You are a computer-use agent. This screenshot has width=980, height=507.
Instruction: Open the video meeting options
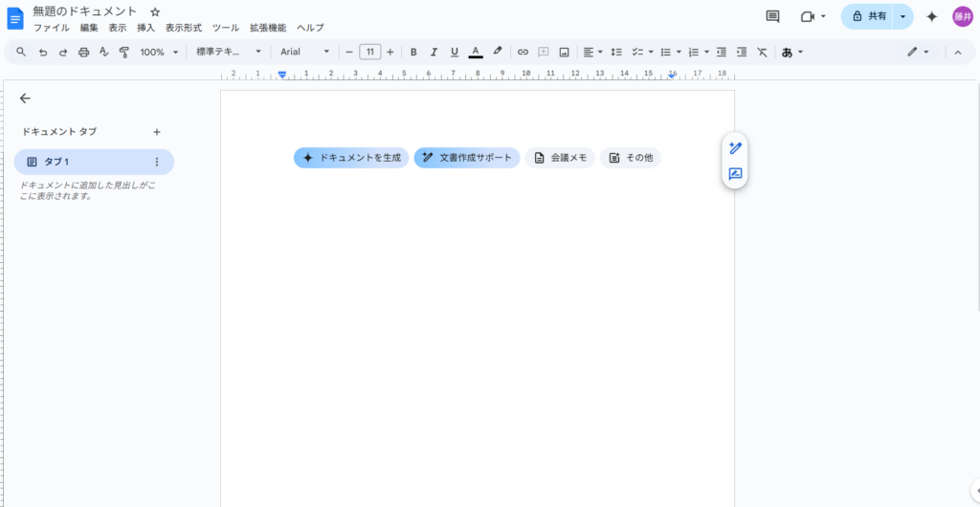click(x=813, y=17)
